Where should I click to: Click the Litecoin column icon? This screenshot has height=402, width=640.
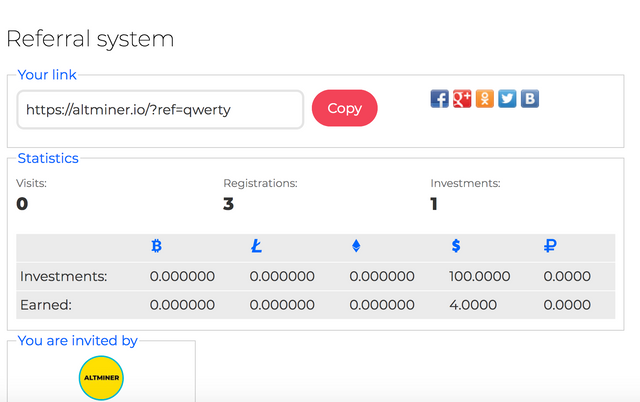pyautogui.click(x=256, y=246)
